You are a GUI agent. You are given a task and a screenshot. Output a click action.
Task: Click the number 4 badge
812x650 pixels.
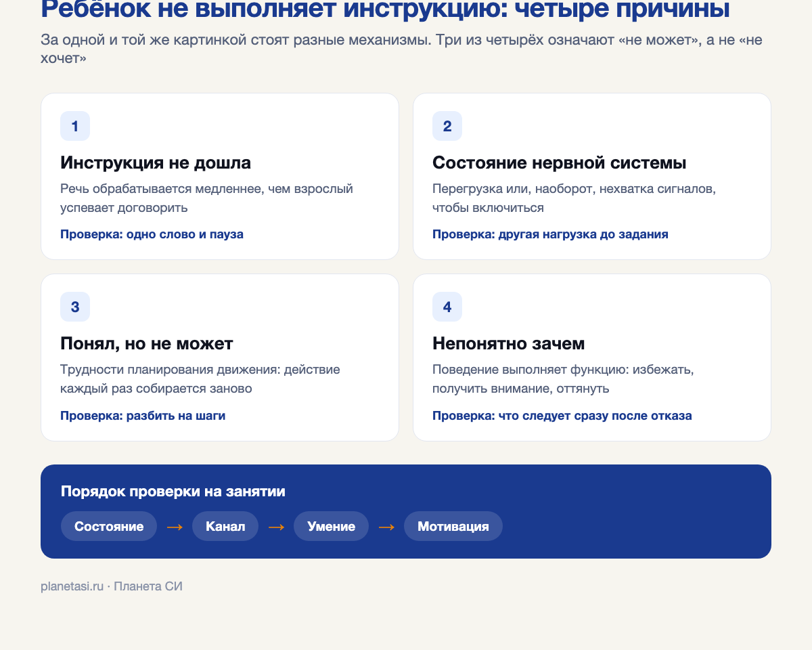(447, 307)
